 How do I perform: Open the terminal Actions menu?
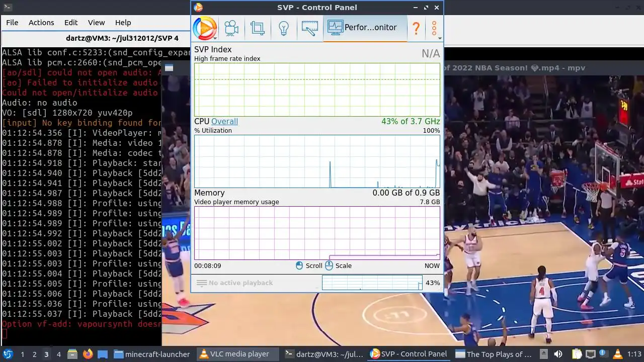pyautogui.click(x=41, y=23)
